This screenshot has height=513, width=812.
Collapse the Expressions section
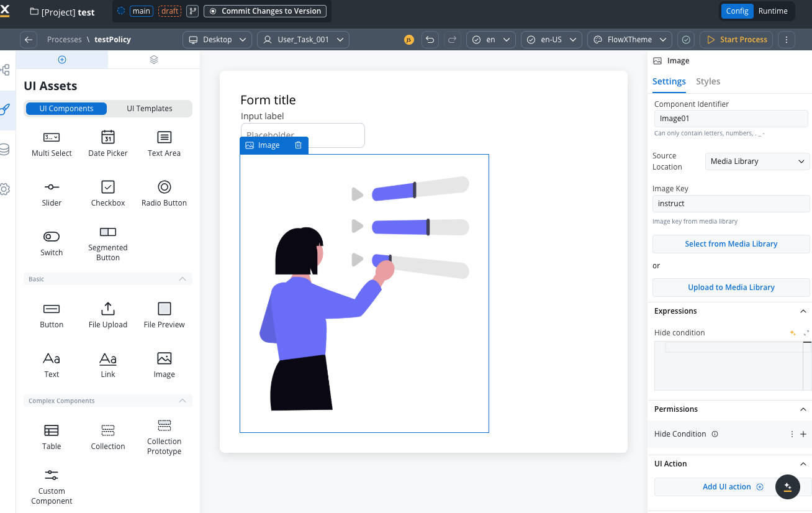(x=803, y=311)
